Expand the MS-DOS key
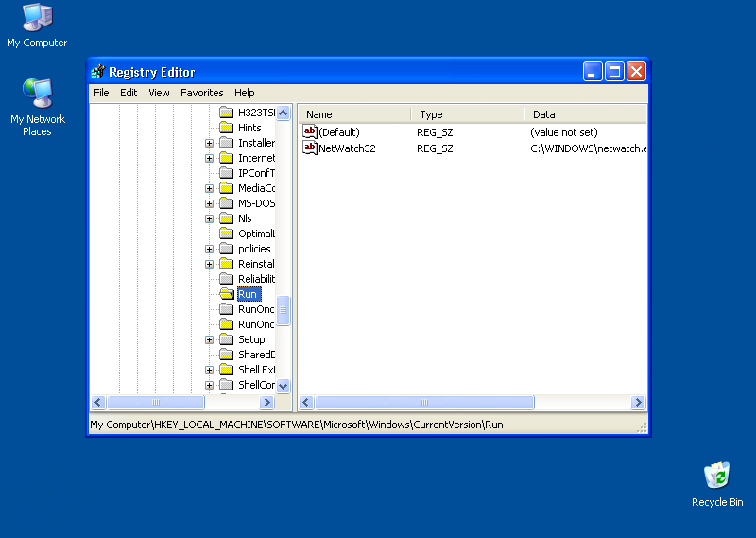 click(209, 203)
